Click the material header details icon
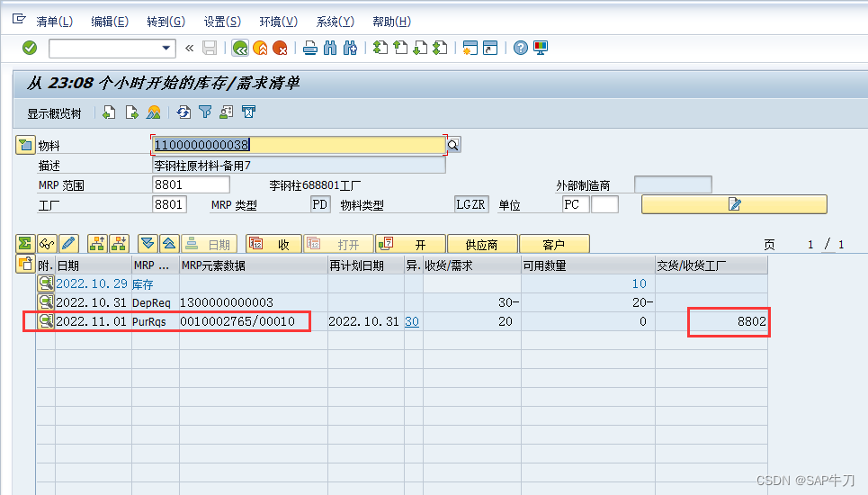868x495 pixels. tap(25, 145)
